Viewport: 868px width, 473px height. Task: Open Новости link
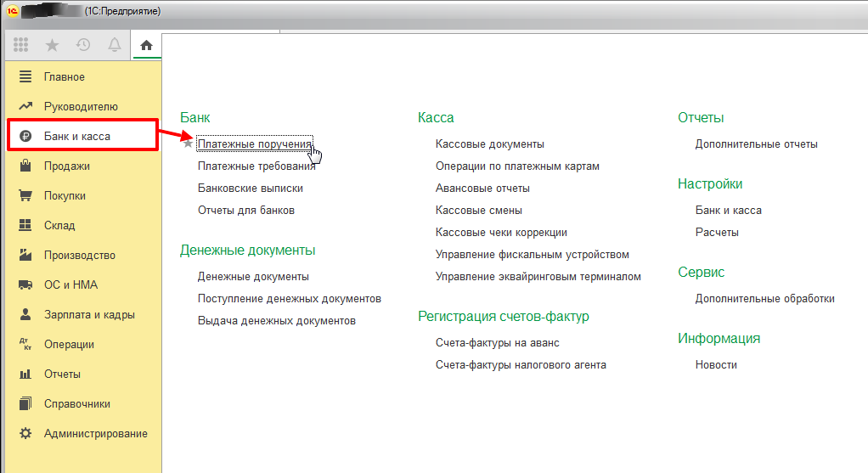point(716,365)
